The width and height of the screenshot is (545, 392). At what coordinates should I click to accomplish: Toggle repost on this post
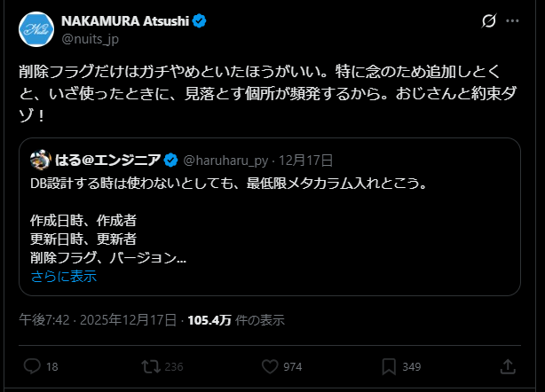point(151,366)
